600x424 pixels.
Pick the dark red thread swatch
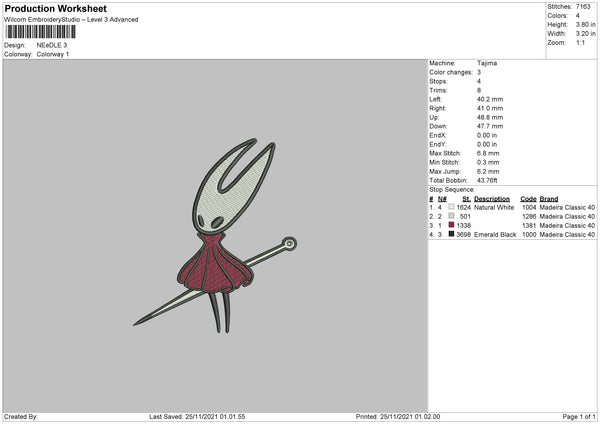(451, 225)
